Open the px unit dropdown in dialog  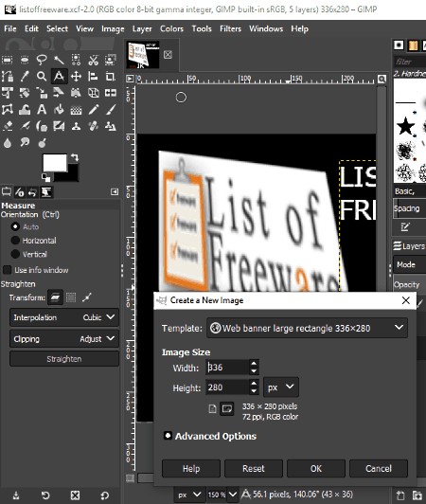pos(281,387)
